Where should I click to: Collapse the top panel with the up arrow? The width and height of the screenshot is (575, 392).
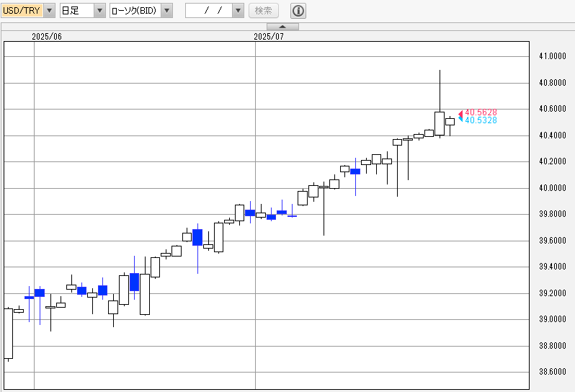[x=282, y=27]
